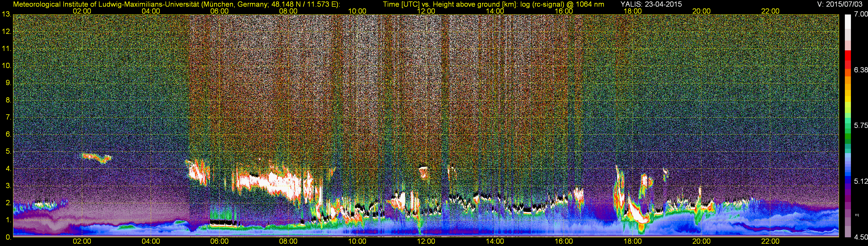
Task: Click the 16:00 label on the top time axis
Action: pos(564,11)
